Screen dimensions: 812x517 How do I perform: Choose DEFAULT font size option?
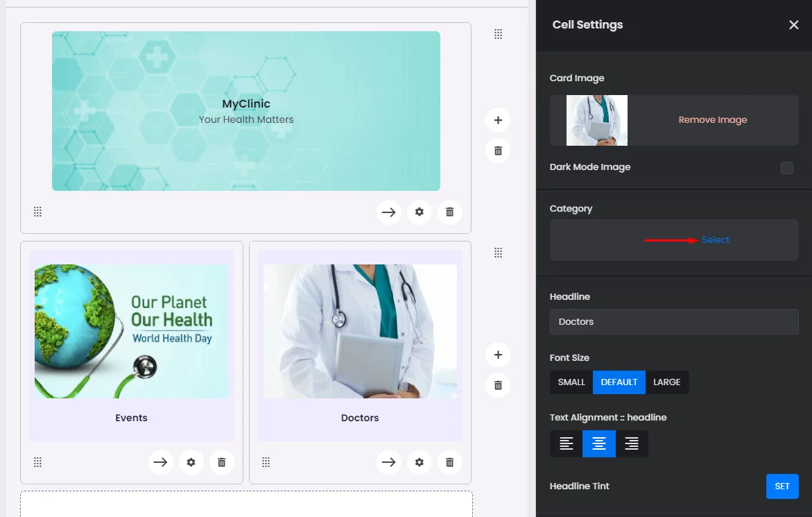click(x=619, y=382)
